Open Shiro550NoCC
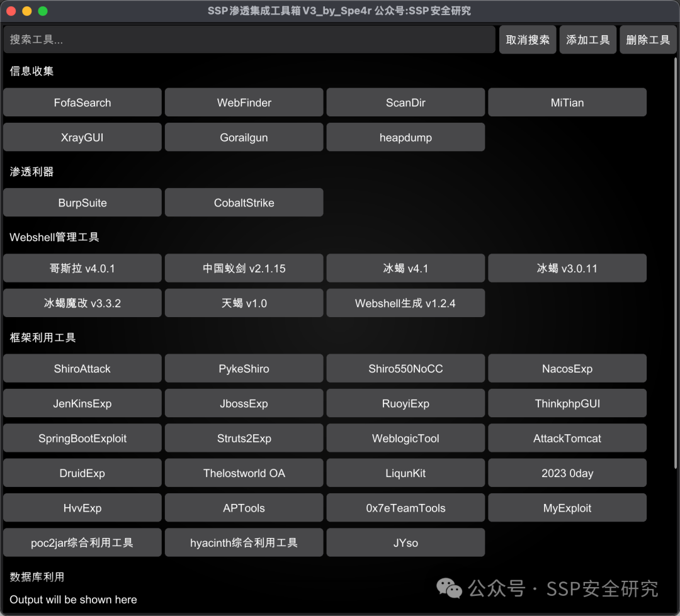 405,369
